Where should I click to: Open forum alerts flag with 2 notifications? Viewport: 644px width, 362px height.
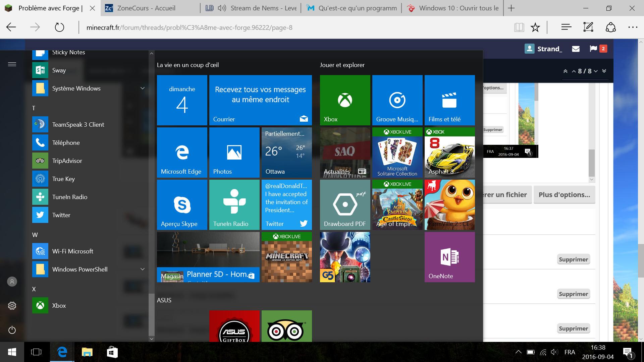(x=598, y=49)
